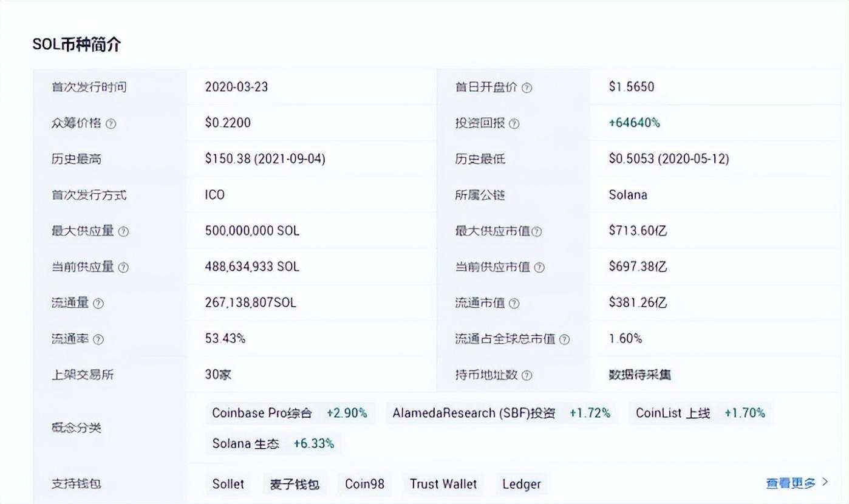Click info icon beside 最大供应市值

tap(536, 231)
